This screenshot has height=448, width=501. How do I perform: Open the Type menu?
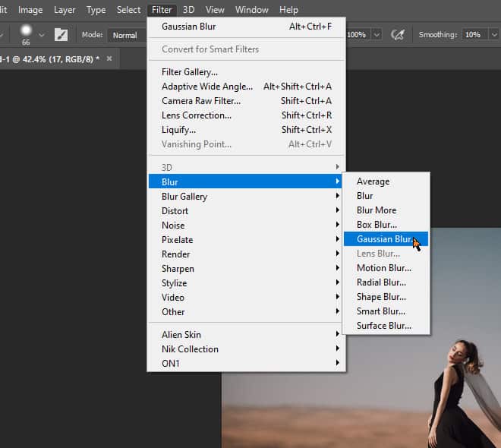[x=96, y=10]
